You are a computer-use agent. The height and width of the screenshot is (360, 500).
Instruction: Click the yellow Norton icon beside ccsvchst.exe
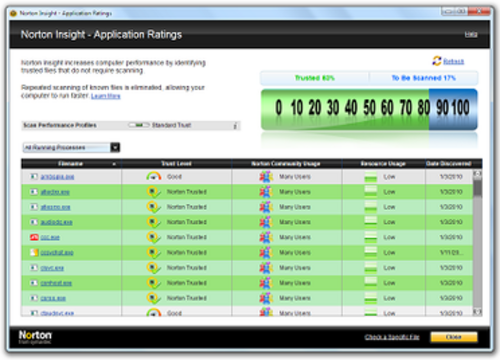coord(34,252)
